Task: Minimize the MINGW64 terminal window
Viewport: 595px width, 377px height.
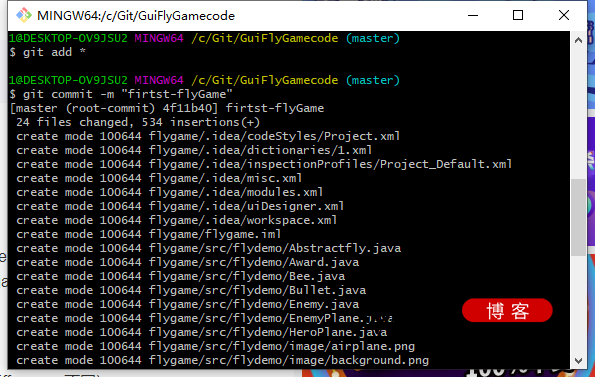Action: tap(473, 15)
